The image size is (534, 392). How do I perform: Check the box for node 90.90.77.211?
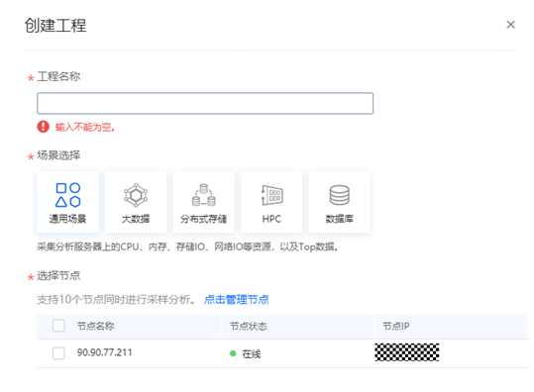click(x=58, y=353)
